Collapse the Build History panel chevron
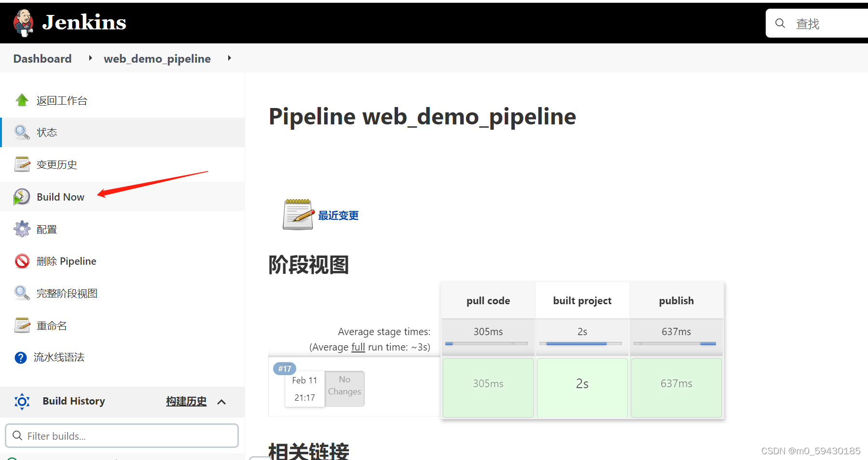868x460 pixels. pyautogui.click(x=221, y=402)
